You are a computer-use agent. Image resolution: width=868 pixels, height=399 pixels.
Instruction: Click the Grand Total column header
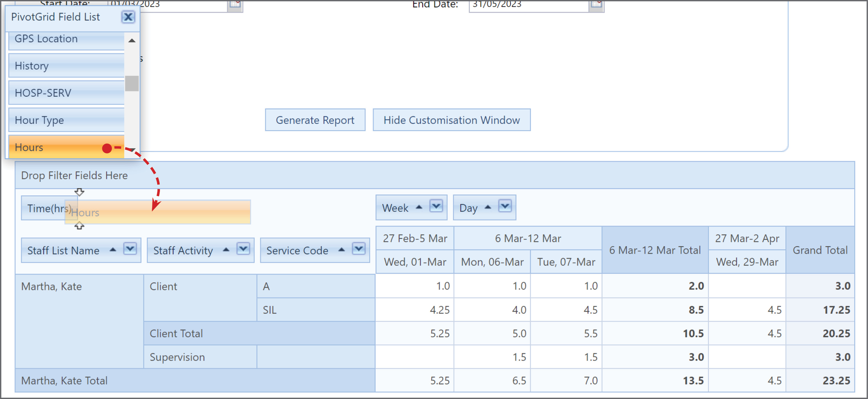point(820,250)
